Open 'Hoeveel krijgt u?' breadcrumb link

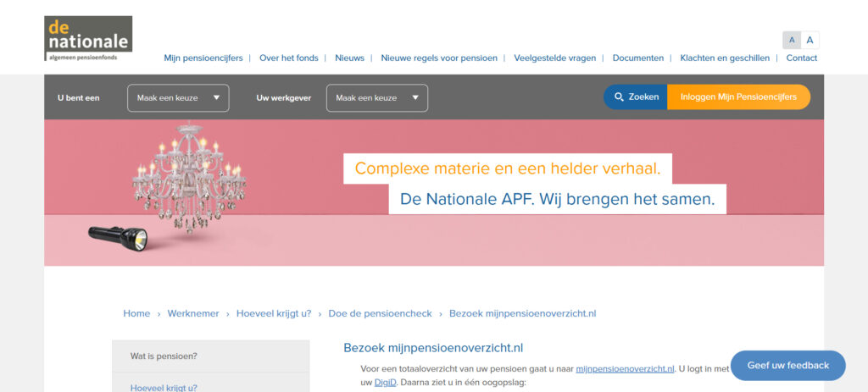(274, 313)
